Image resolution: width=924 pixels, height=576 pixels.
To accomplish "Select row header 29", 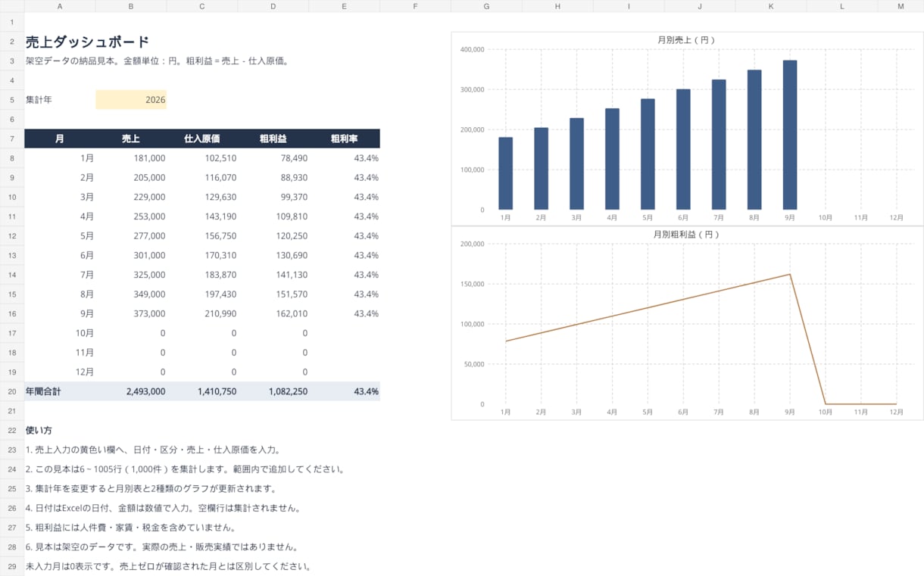I will 12,566.
